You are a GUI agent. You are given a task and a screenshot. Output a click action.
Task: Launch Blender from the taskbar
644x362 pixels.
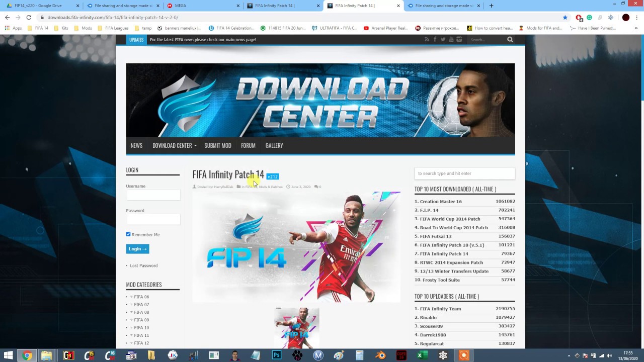pos(381,355)
